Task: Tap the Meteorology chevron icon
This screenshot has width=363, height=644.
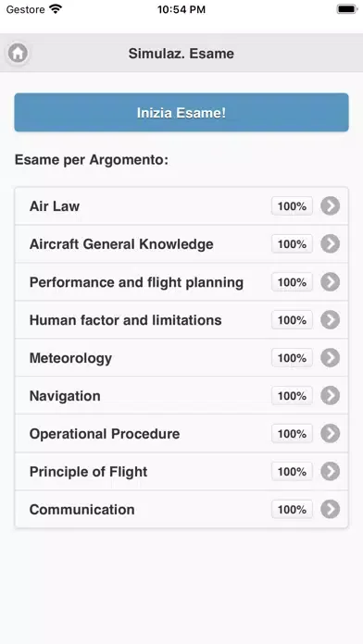Action: (330, 358)
